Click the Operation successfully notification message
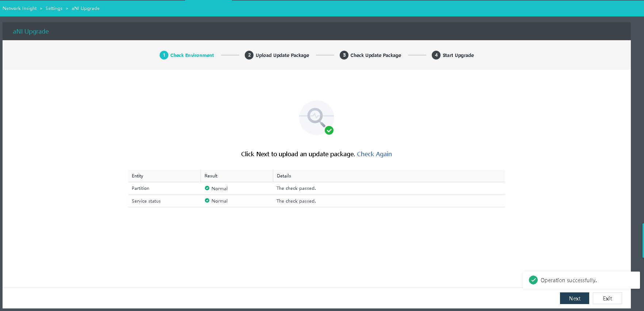 tap(568, 280)
